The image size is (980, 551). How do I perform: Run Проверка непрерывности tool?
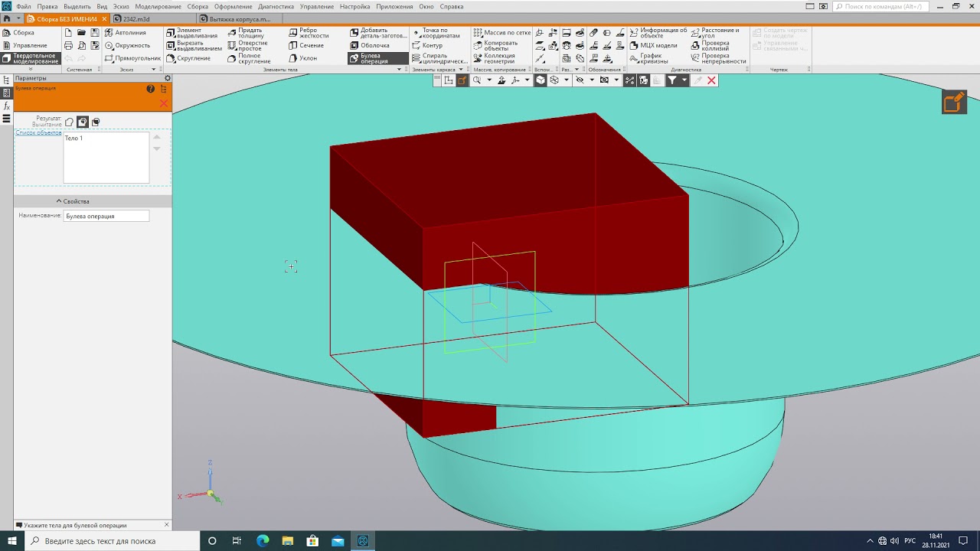[x=718, y=58]
